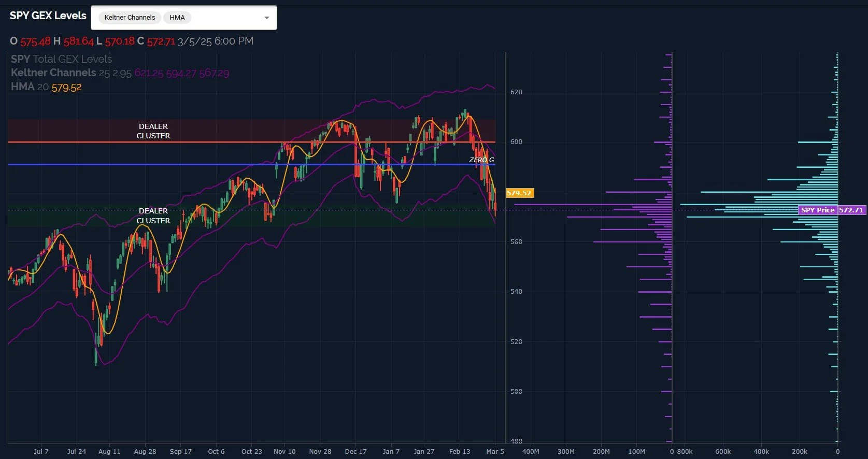Click the 560 price axis label
Screen dimensions: 868x459
coord(516,241)
